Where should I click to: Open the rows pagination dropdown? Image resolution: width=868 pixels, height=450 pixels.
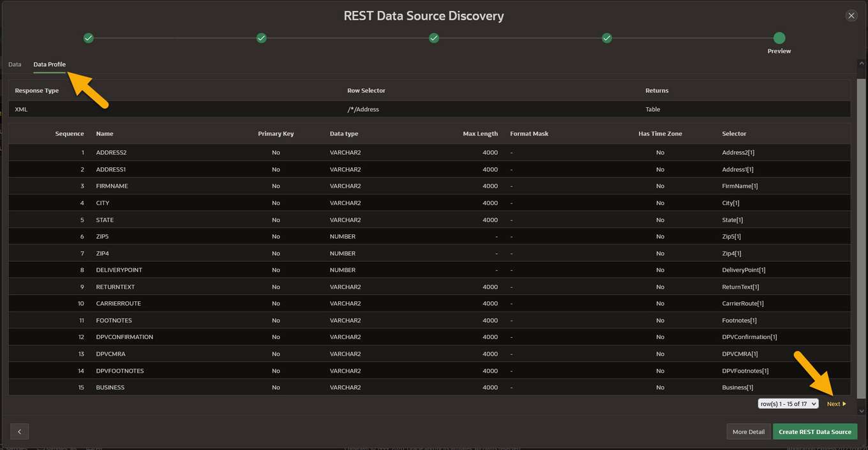pos(788,403)
